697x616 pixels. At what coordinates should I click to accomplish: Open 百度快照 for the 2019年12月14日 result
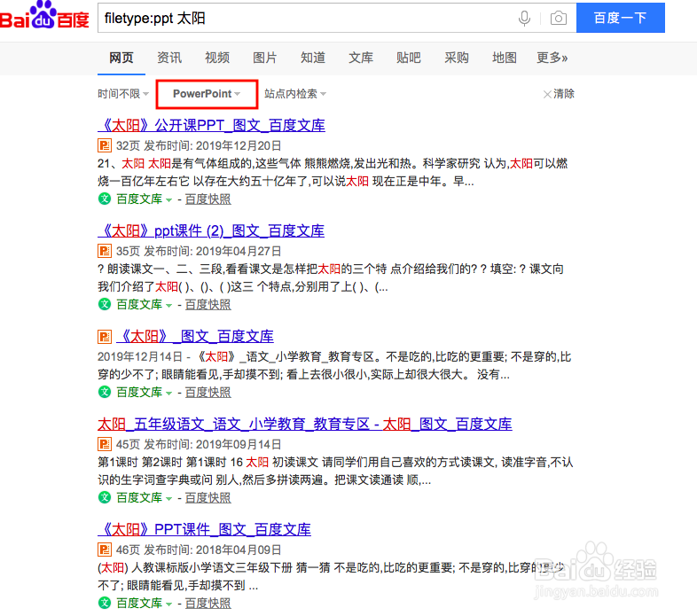(x=208, y=393)
